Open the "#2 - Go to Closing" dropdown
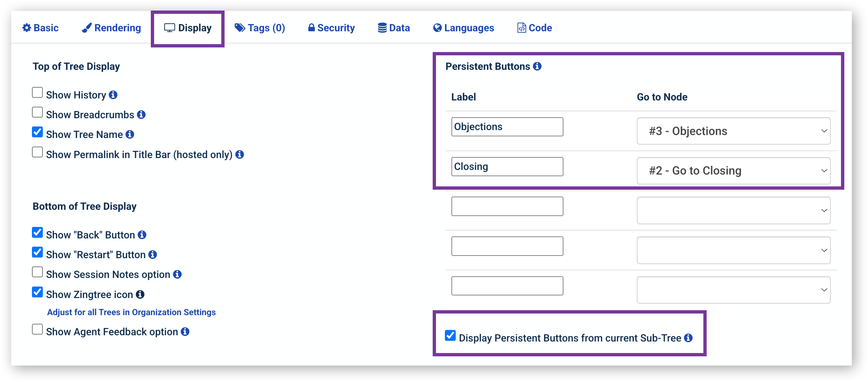The height and width of the screenshot is (382, 868). coord(733,171)
